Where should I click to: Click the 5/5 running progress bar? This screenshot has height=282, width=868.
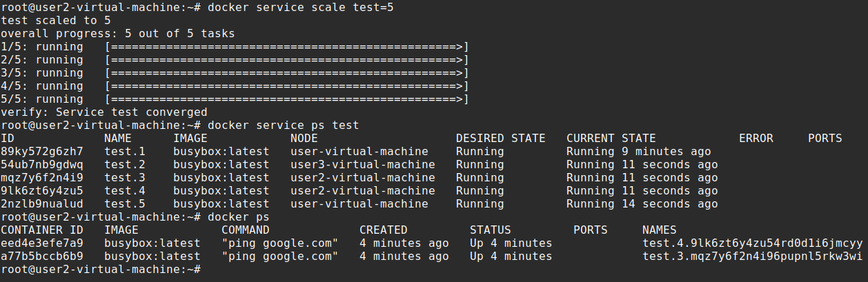286,99
